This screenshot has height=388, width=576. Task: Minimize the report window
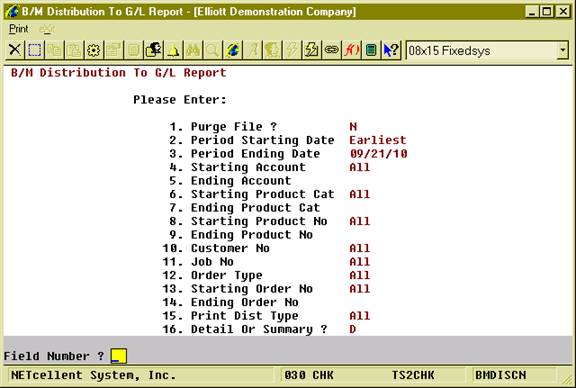(x=532, y=12)
